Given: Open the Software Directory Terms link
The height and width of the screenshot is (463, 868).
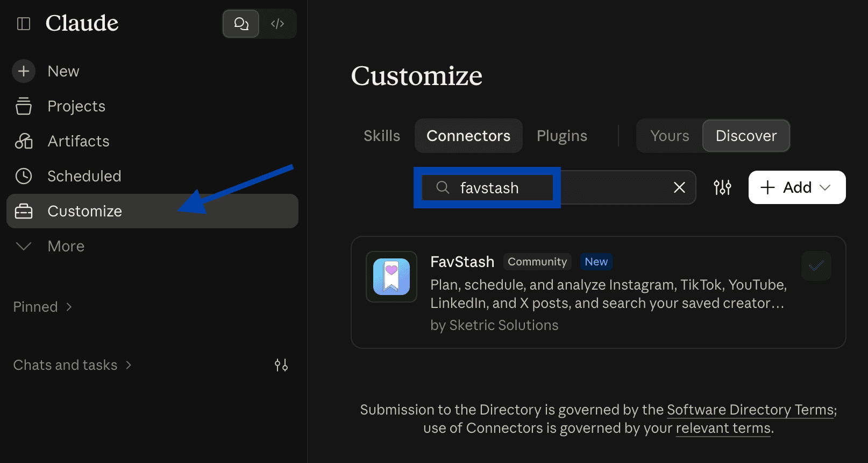Looking at the screenshot, I should click(x=750, y=410).
